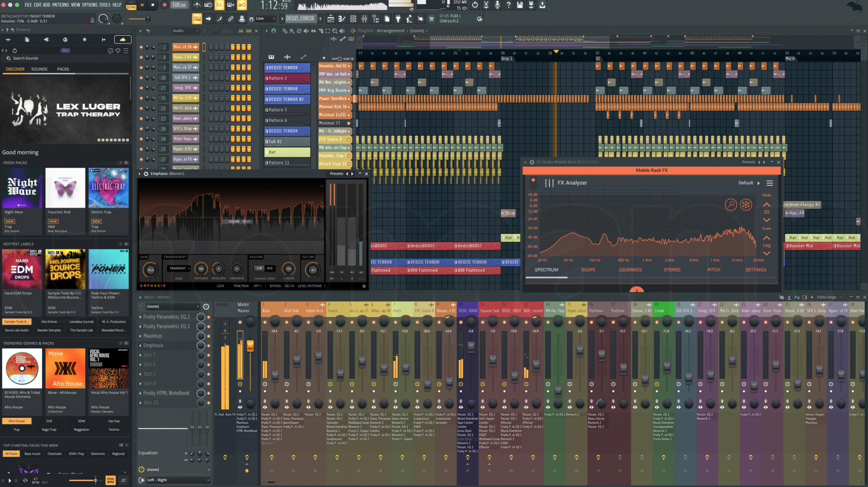Adjust the master mixer volume fader
This screenshot has width=868, height=487.
pos(250,345)
